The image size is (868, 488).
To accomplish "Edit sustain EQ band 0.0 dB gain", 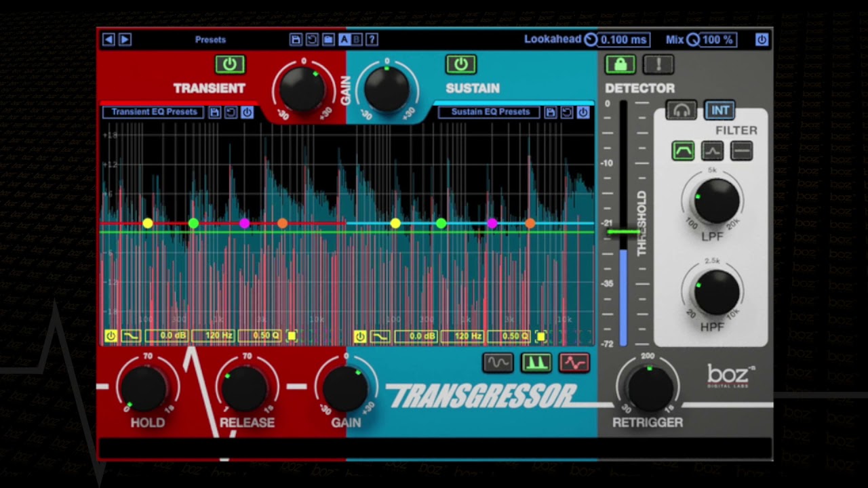I will [x=417, y=336].
